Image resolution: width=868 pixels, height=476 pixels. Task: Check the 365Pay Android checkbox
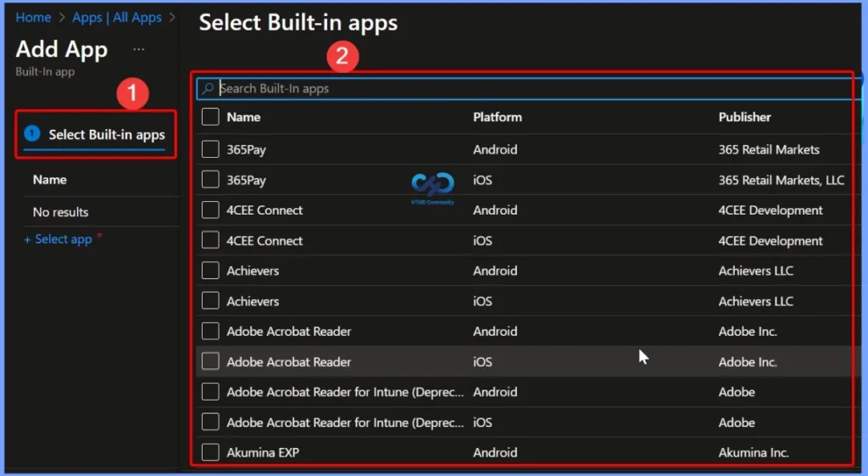(x=210, y=149)
